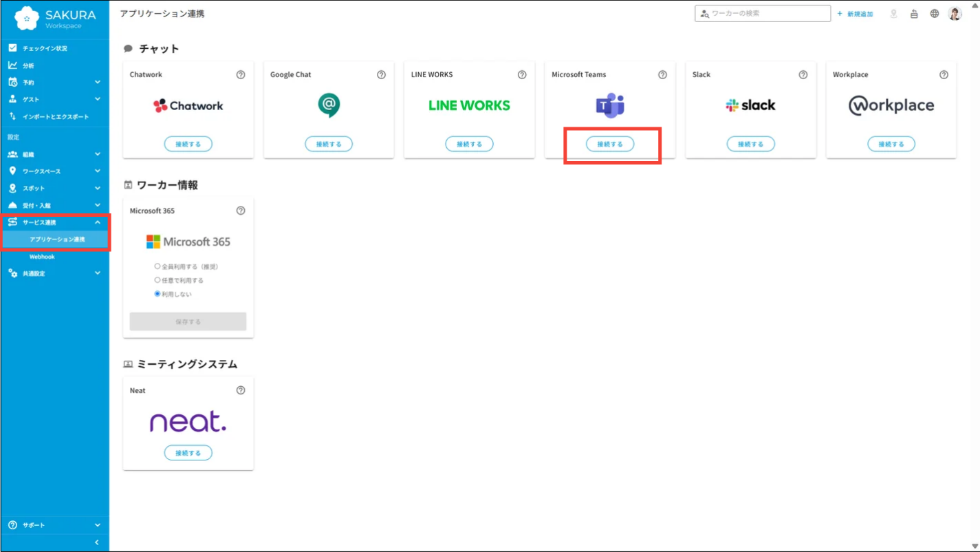Click the 分析 chart icon in sidebar
This screenshot has height=552, width=980.
(x=12, y=65)
